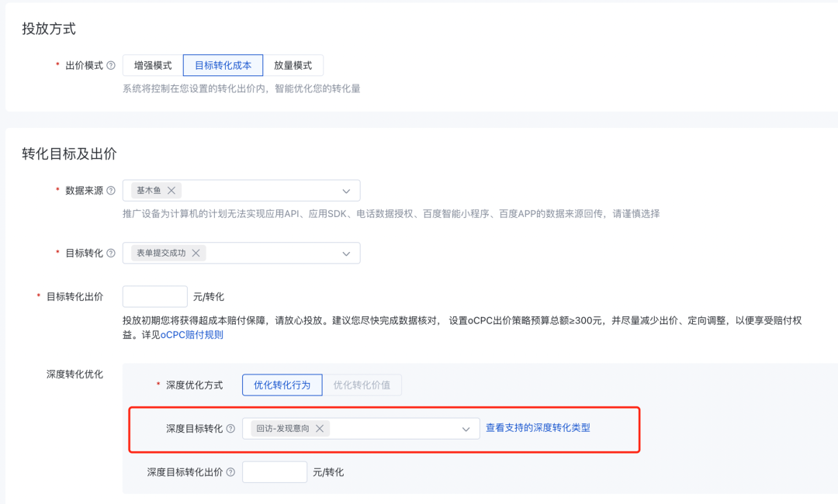Switch to 优化转化价值 optimization option
Viewport: 838px width, 504px height.
362,385
